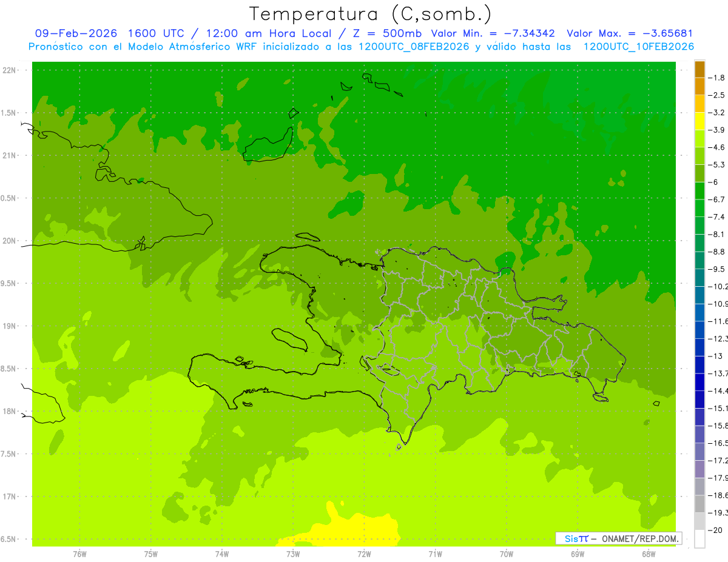Viewport: 728px width, 562px height.
Task: Pick the gray swatch between -18.6 and -19.3
Action: click(699, 504)
